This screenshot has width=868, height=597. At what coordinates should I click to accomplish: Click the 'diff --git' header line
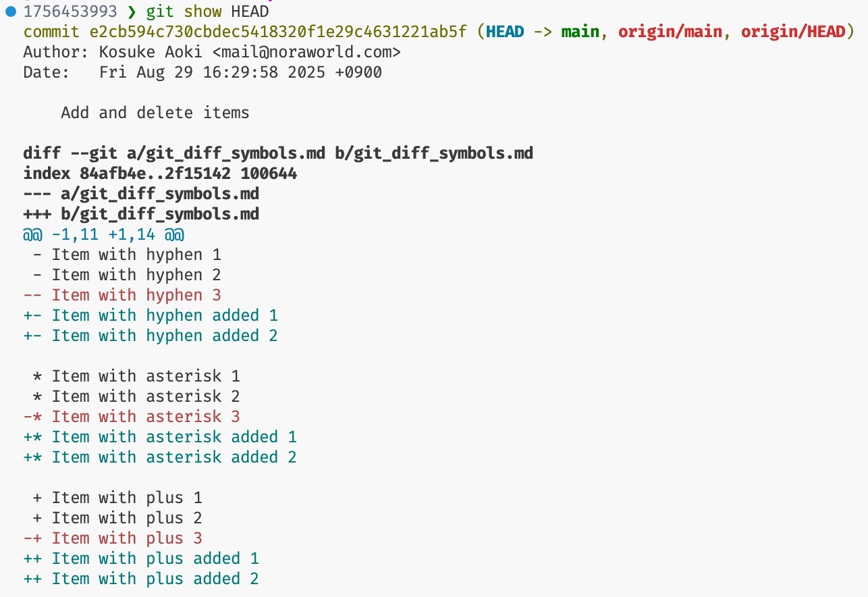[278, 153]
